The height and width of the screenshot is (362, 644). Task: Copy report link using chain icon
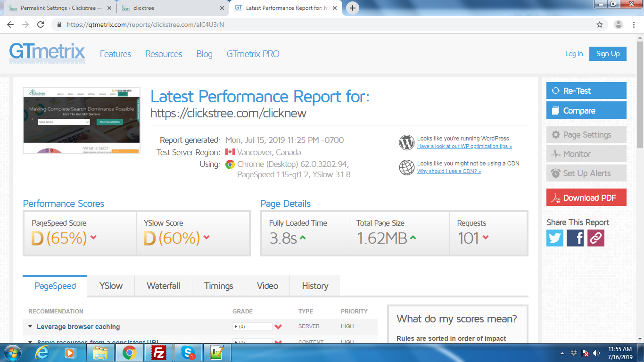595,238
